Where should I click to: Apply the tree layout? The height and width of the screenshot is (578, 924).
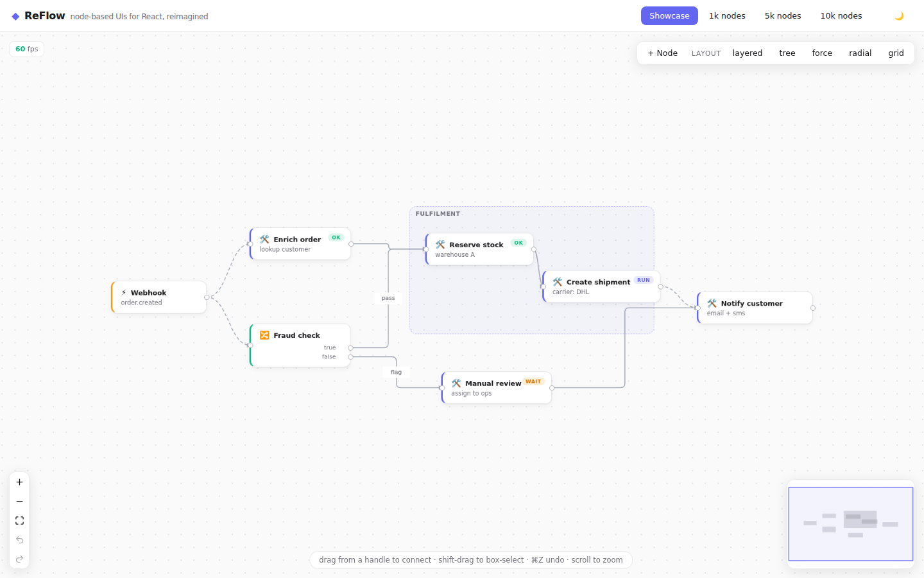pos(787,53)
